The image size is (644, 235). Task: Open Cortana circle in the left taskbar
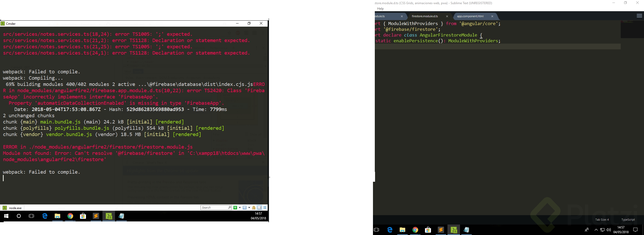click(19, 216)
